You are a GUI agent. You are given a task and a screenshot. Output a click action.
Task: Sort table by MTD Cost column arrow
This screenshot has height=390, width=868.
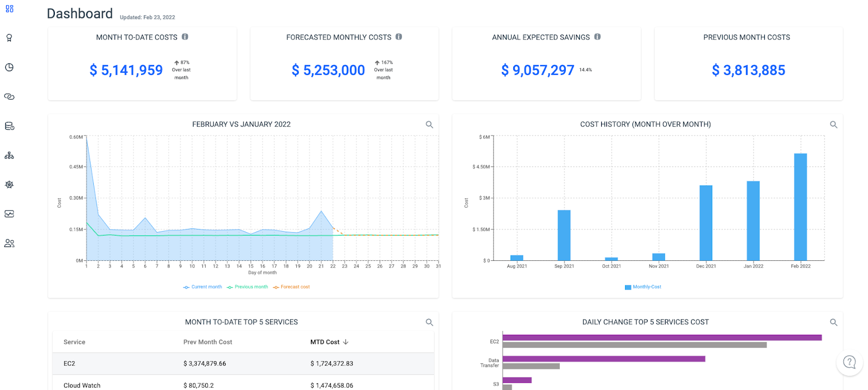tap(346, 342)
